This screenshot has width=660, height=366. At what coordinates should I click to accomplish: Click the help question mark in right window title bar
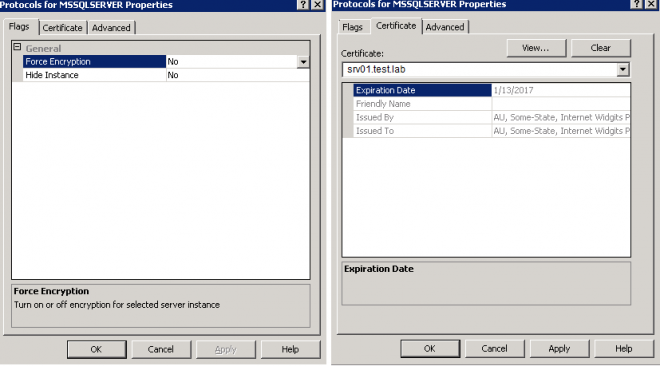coord(637,4)
